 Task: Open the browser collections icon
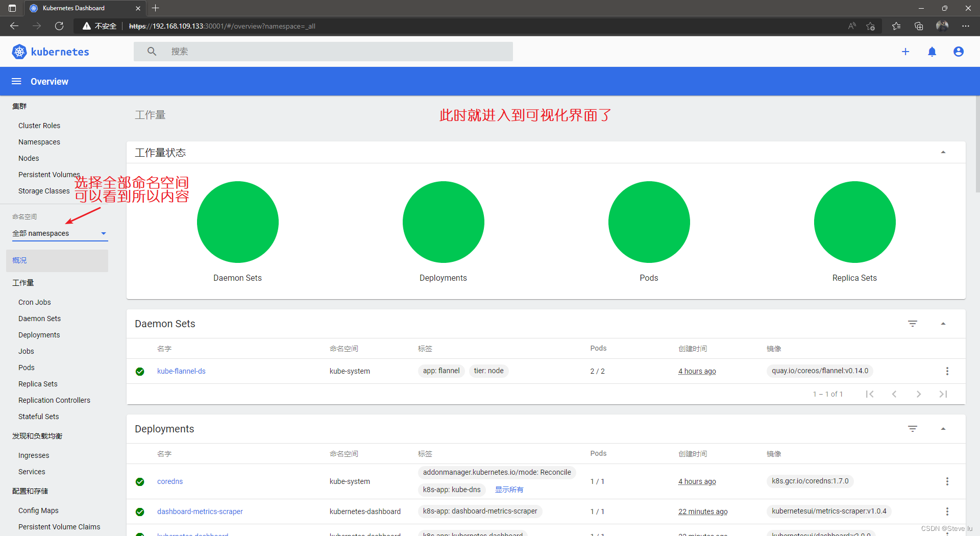point(919,26)
